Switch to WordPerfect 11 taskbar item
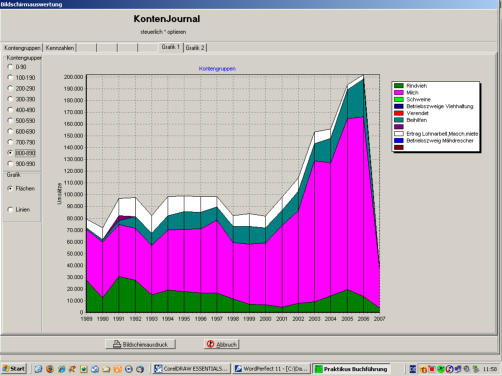The image size is (502, 376). (272, 369)
